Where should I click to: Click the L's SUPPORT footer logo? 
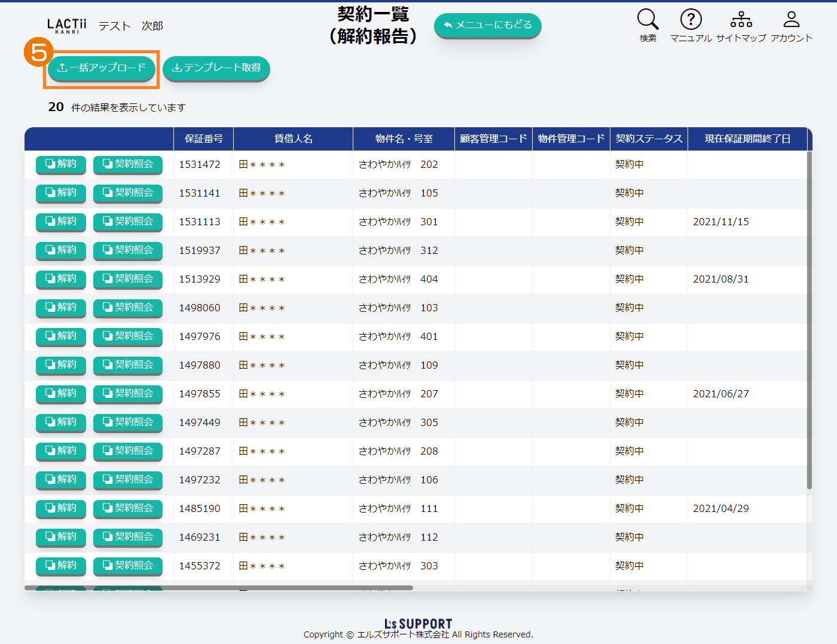(x=418, y=624)
